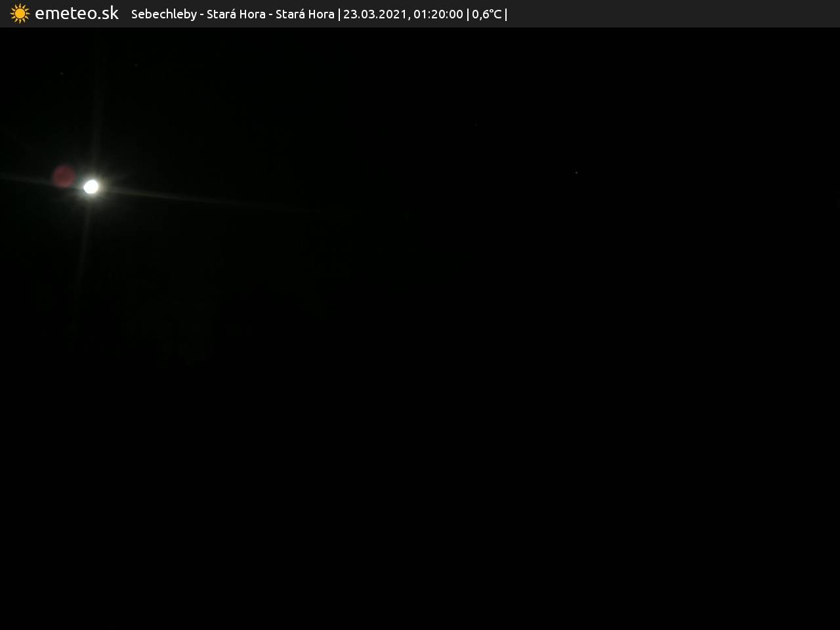Click the 0,6°C temperature reading
Image resolution: width=840 pixels, height=630 pixels.
pyautogui.click(x=486, y=14)
